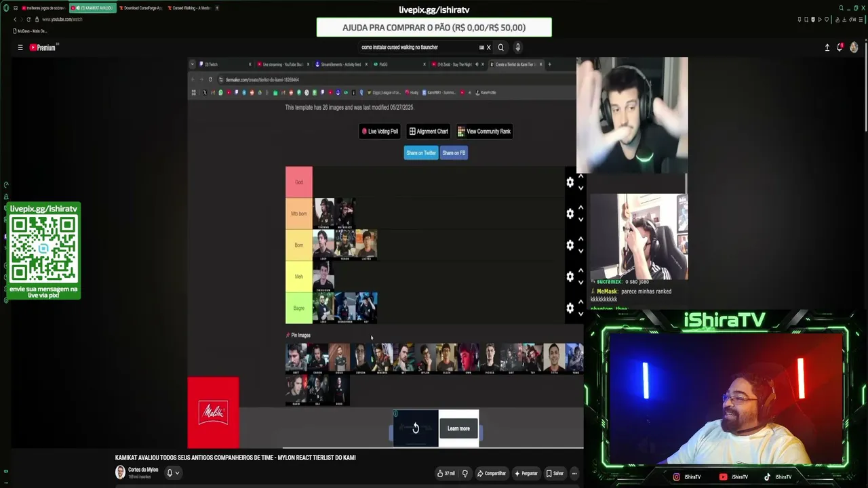Clear the YouTube search query
The width and height of the screenshot is (868, 488).
488,47
